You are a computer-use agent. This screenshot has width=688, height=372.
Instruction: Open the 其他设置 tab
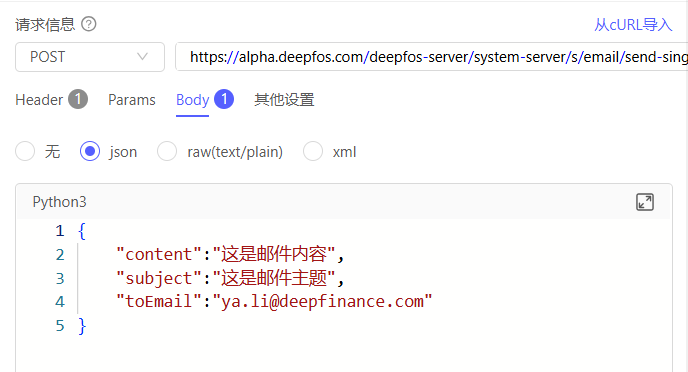(284, 100)
